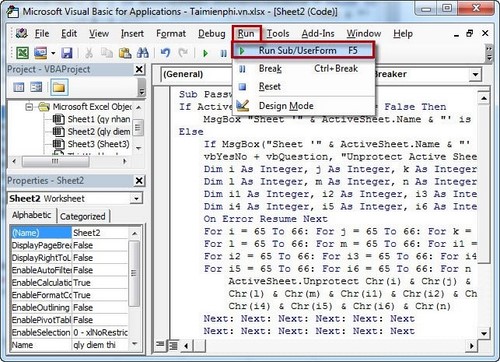This screenshot has height=362, width=500.
Task: Click the VBA icon left of File
Action: click(x=22, y=33)
